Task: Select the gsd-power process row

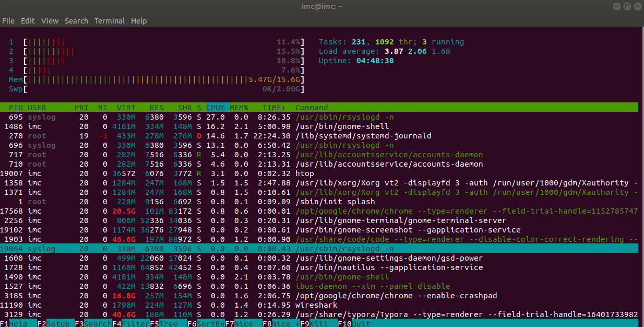Action: pos(319,258)
